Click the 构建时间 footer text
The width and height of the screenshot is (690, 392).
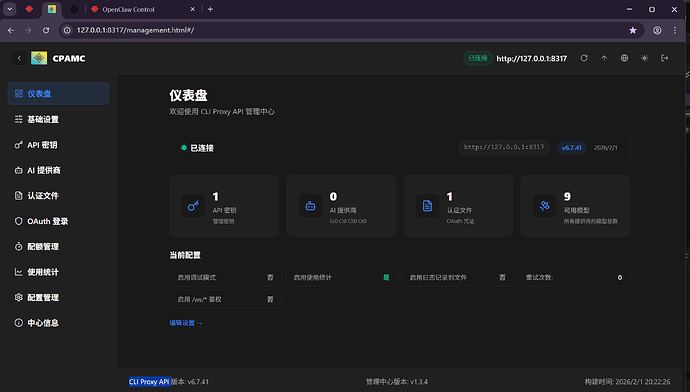[x=627, y=382]
